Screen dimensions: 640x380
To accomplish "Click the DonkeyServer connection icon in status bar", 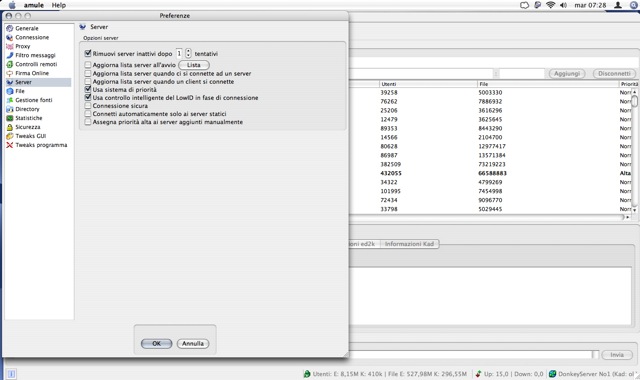I will point(552,373).
